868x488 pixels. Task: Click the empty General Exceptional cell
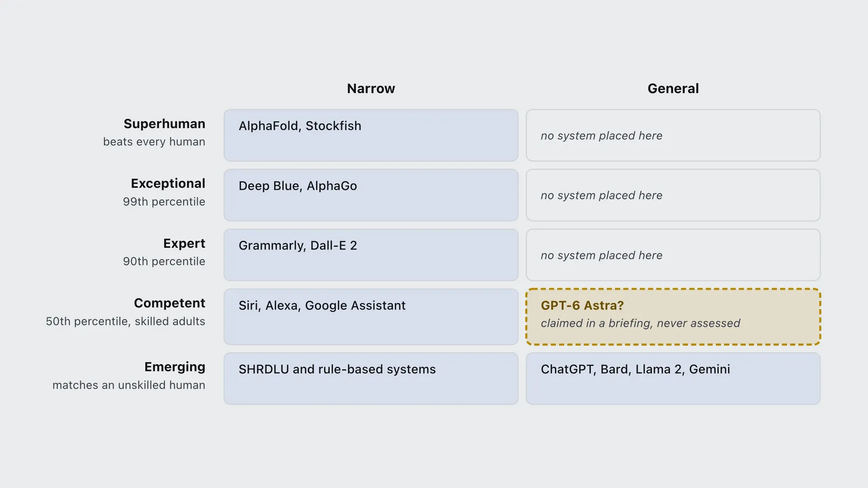(673, 195)
